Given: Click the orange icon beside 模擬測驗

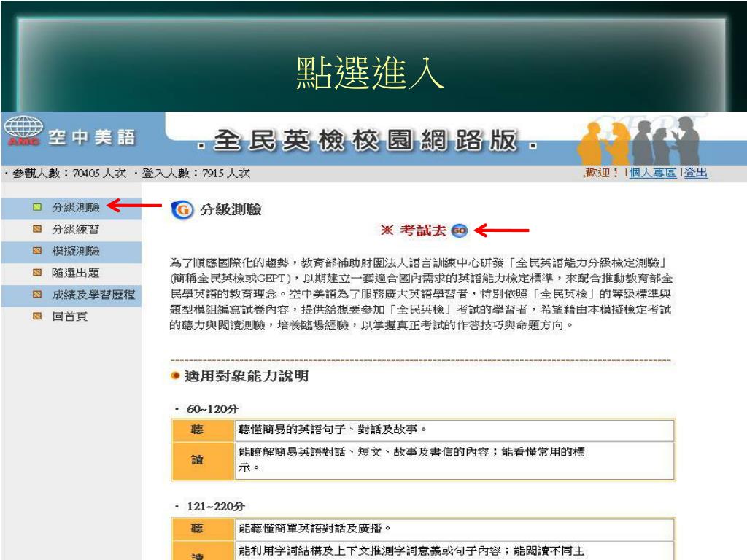Looking at the screenshot, I should [37, 251].
